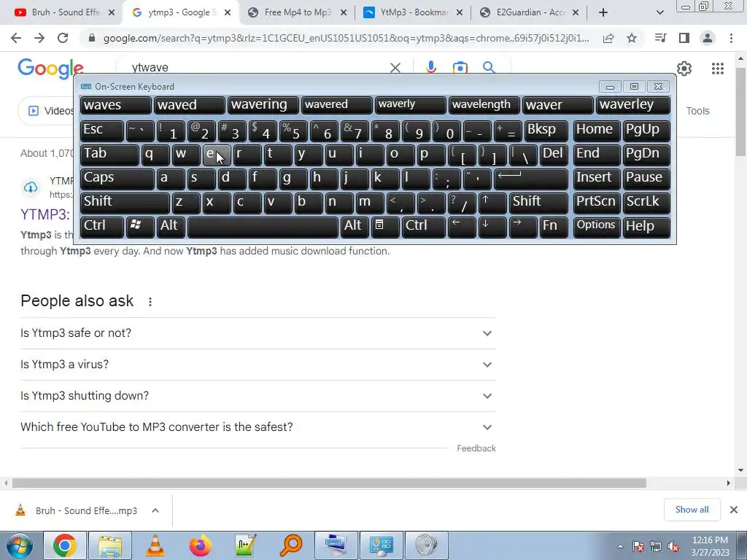Open the Tools search menu
Image resolution: width=747 pixels, height=560 pixels.
697,111
